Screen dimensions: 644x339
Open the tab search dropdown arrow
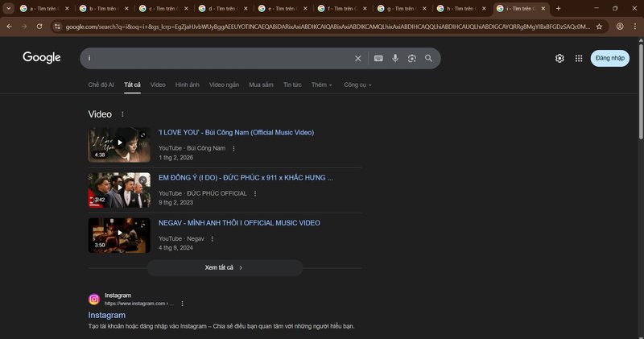[8, 8]
